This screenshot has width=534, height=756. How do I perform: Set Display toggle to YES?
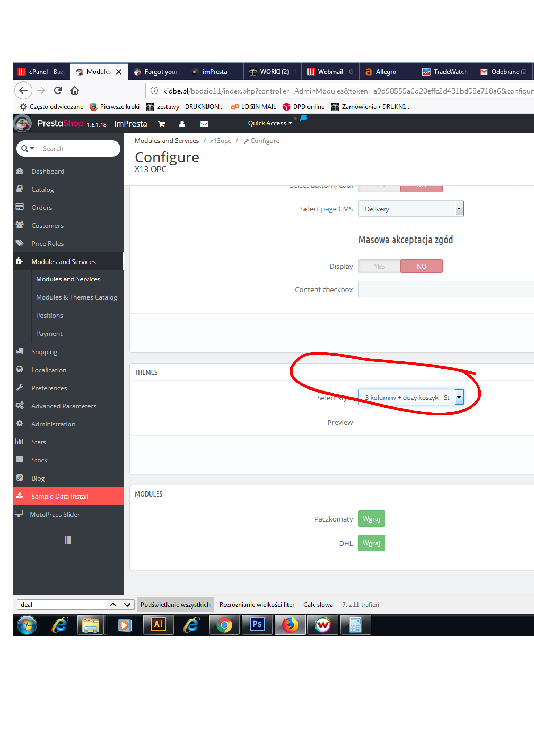coord(379,266)
